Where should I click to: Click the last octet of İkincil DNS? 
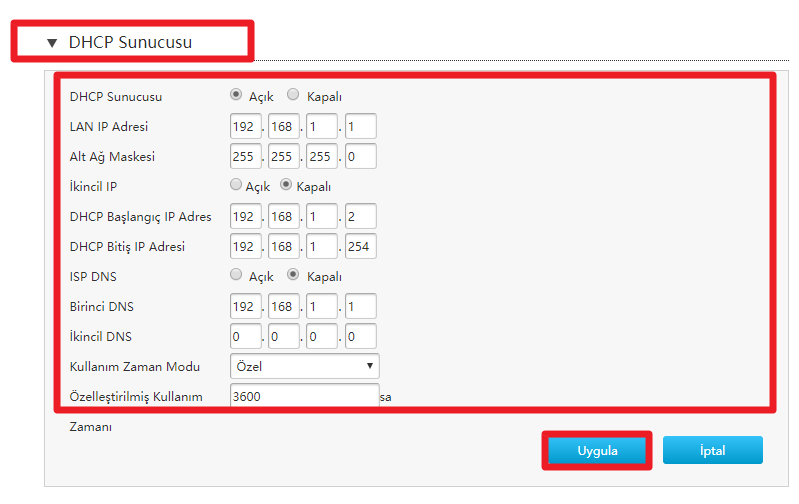(360, 336)
